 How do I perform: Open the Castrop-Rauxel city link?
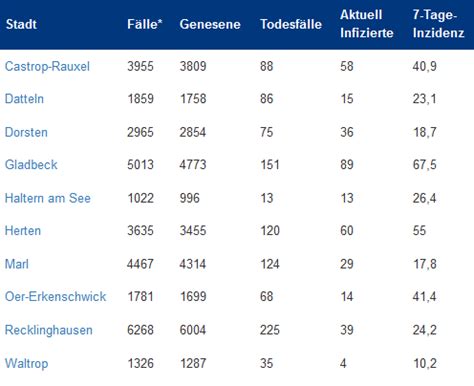[47, 66]
